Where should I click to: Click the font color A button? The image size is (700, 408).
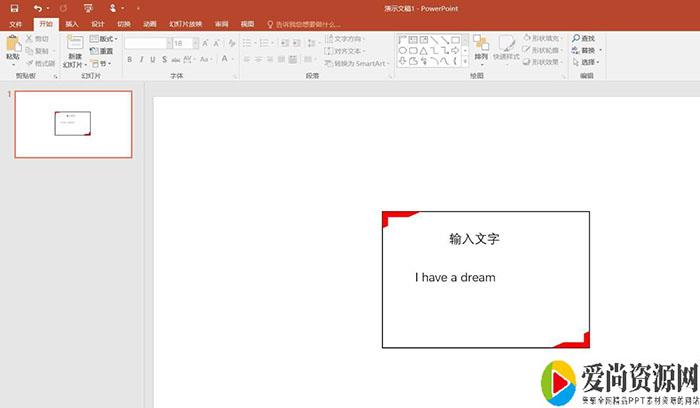point(227,60)
